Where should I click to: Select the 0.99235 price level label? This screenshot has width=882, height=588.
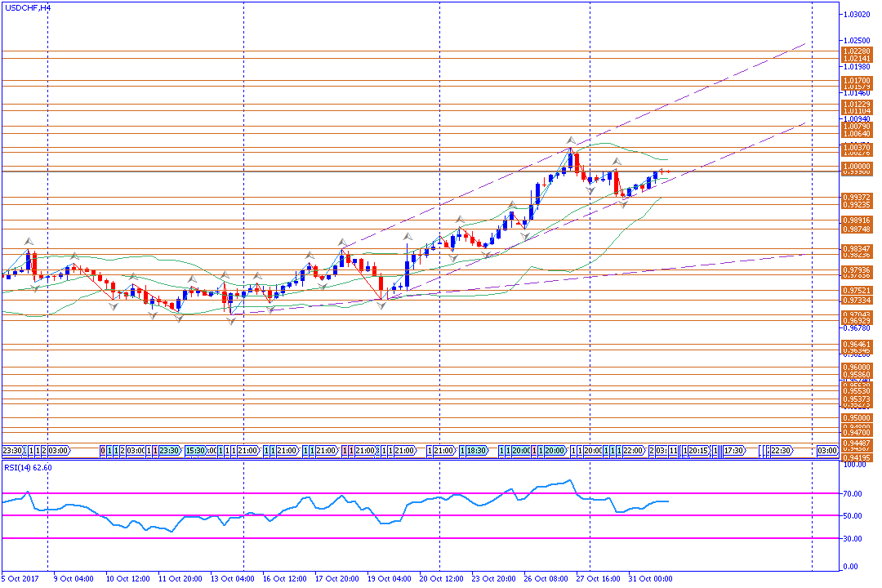tap(856, 205)
